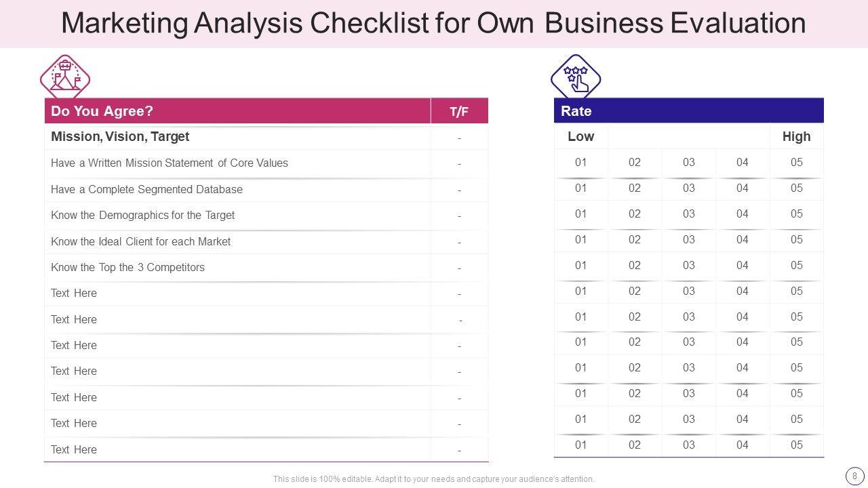Select the 'Low' rating label
868x488 pixels.
pyautogui.click(x=580, y=136)
